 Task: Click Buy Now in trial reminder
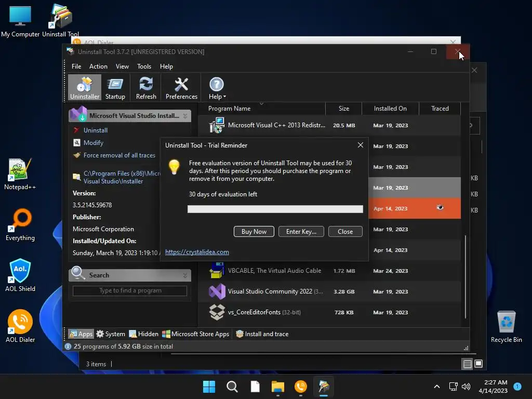pos(254,231)
